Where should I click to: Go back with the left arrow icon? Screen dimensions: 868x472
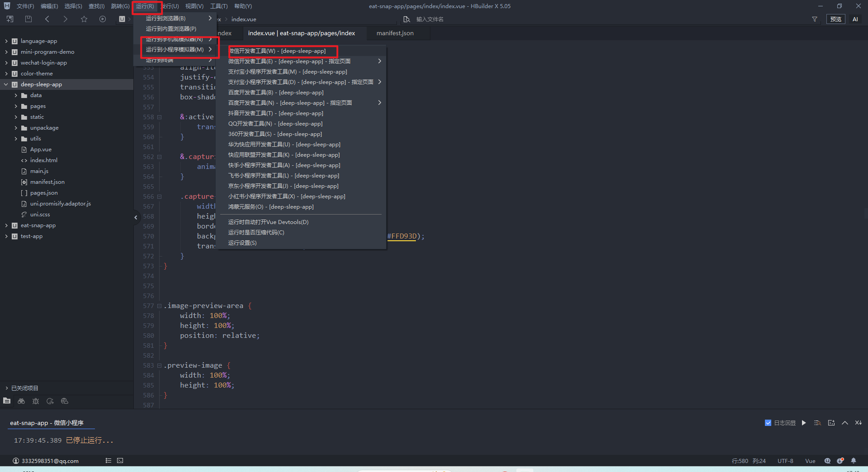click(47, 19)
